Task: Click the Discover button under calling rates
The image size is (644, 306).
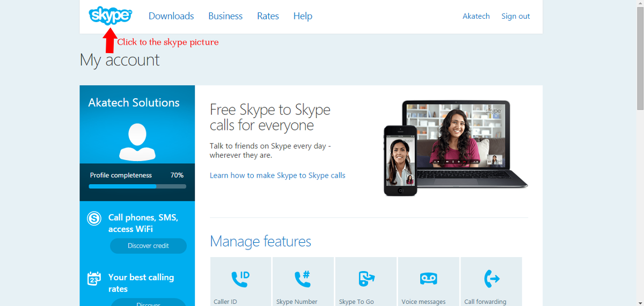Action: [148, 302]
